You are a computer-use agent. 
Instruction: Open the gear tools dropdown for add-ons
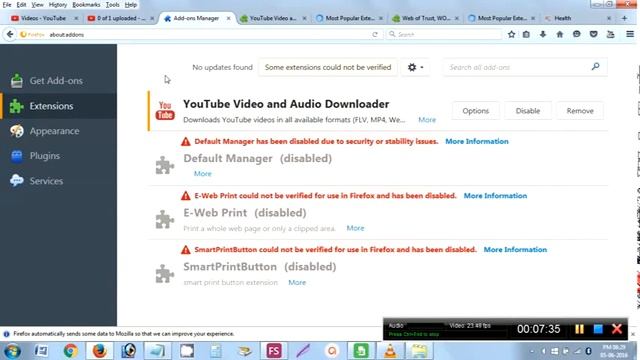pyautogui.click(x=415, y=67)
